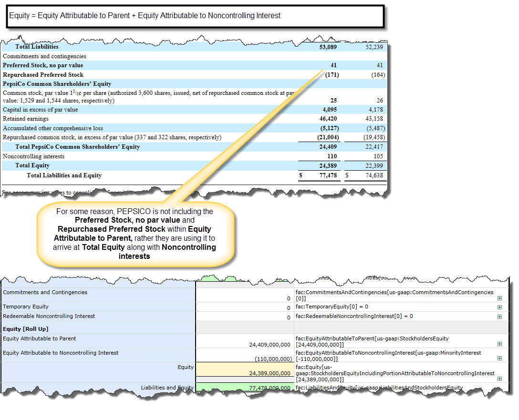Viewport: 519px width, 420px height.
Task: Click 'Repurchased Preferred Stock' balance sheet row label
Action: [x=43, y=75]
